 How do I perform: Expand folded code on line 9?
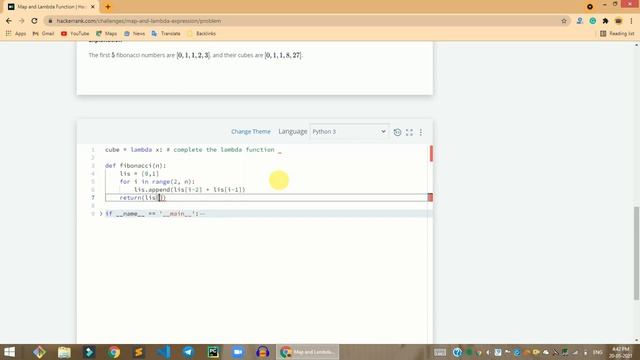pyautogui.click(x=101, y=213)
